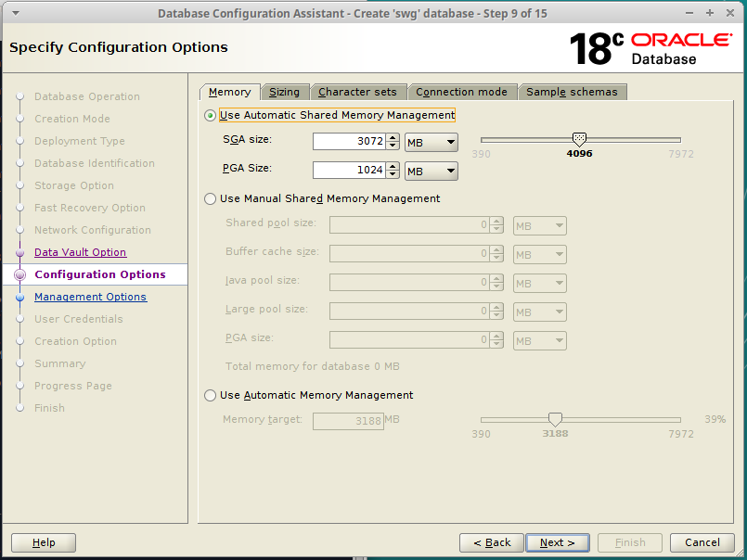Open the PGA Size unit MB dropdown
This screenshot has height=560, width=747.
[431, 171]
